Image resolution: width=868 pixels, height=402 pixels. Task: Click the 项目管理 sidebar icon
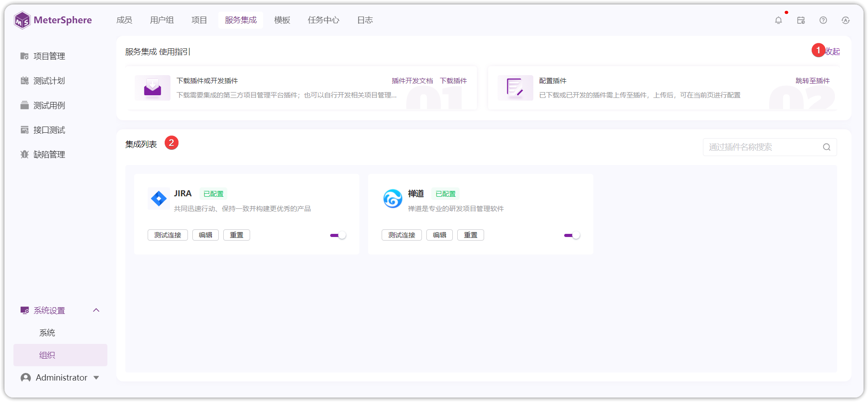(x=25, y=56)
